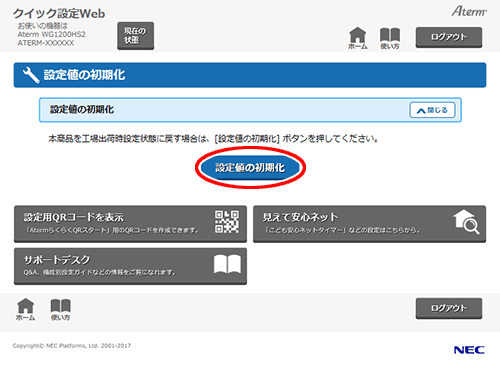The width and height of the screenshot is (500, 370).
Task: Click the wrench icon in blue header
Action: point(31,75)
